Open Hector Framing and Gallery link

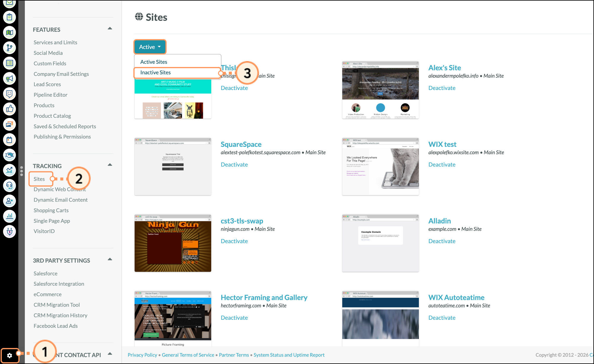(264, 298)
